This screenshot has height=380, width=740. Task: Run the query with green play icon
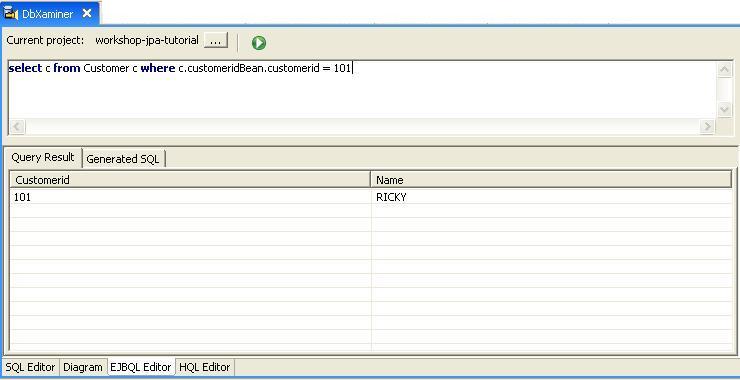[259, 43]
